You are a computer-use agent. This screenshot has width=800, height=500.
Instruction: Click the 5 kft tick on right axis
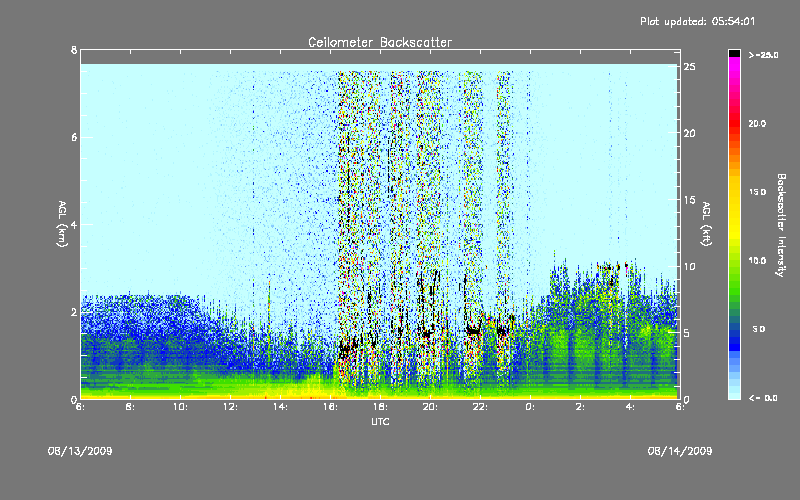click(x=687, y=333)
